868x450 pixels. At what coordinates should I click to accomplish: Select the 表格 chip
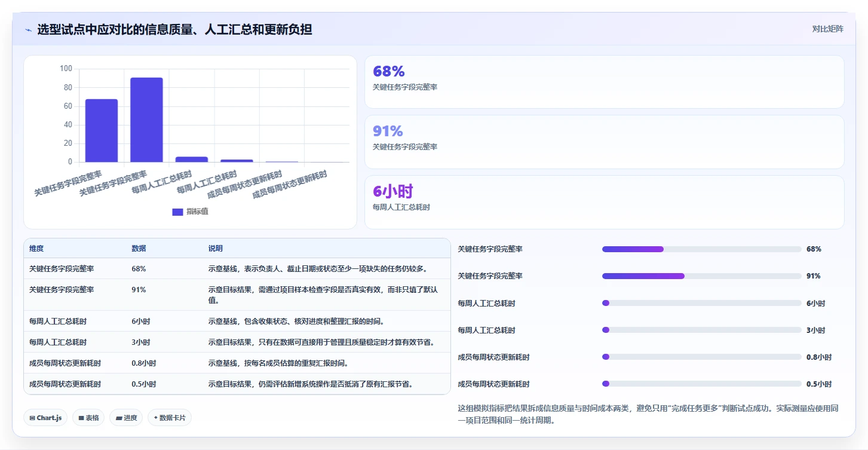(x=88, y=418)
